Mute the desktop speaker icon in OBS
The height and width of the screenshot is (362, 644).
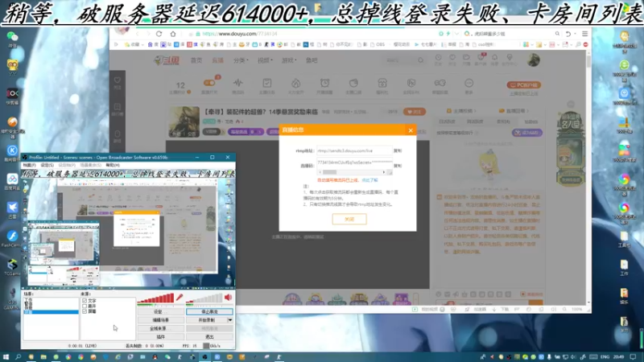point(229,298)
